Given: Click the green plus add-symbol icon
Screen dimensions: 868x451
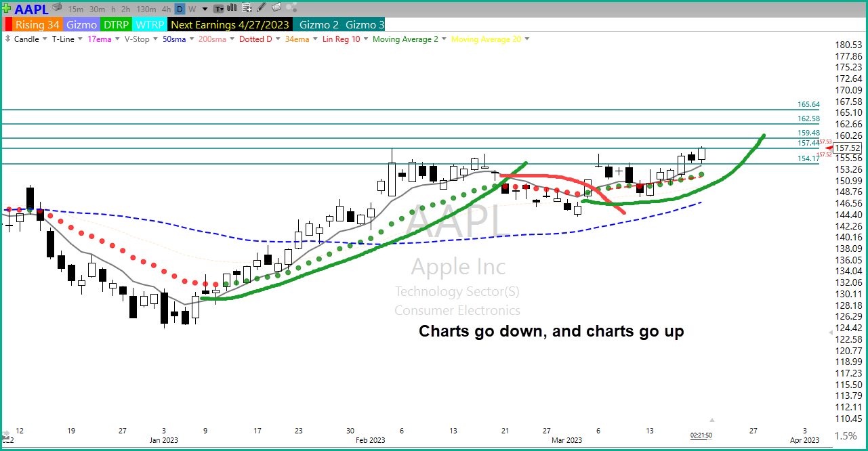Looking at the screenshot, I should coord(7,9).
